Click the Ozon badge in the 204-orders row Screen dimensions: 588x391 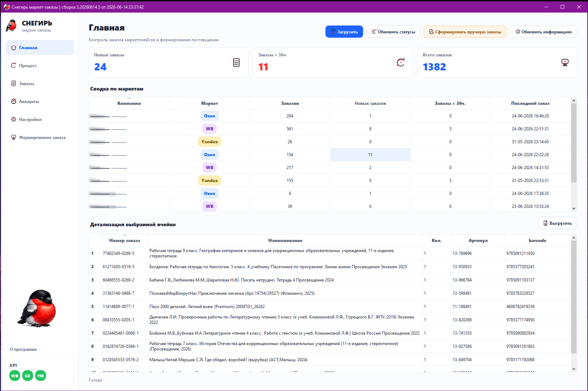pos(209,116)
